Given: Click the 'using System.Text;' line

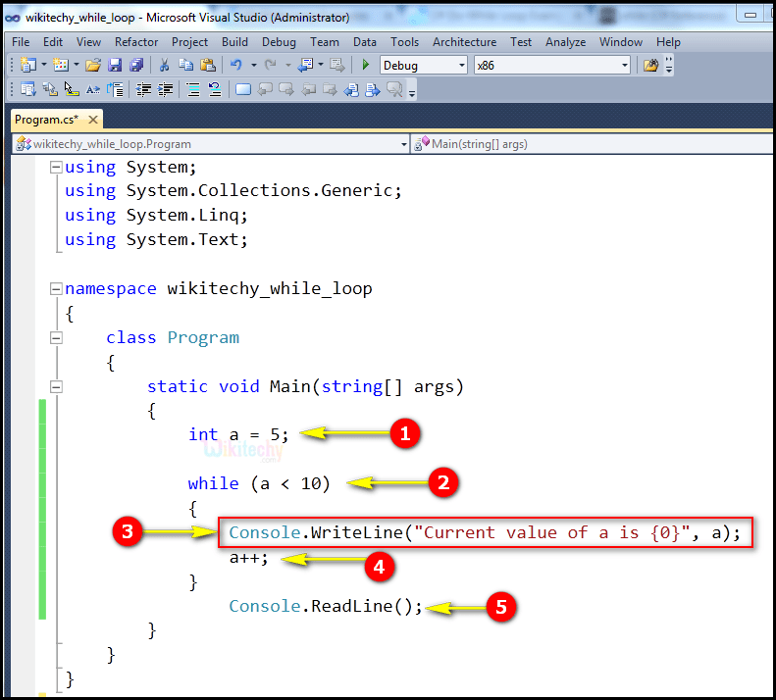Looking at the screenshot, I should pos(156,239).
